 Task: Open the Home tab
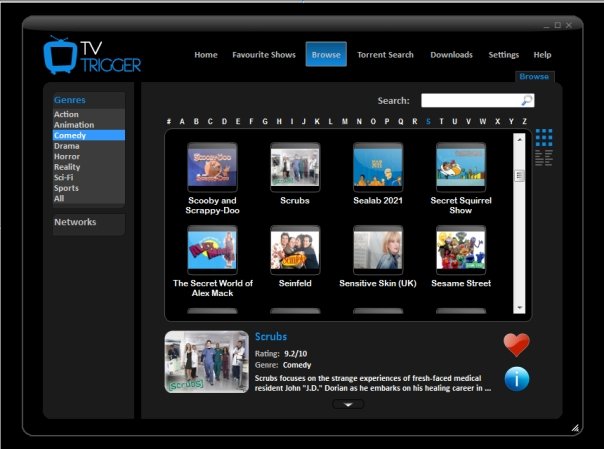(206, 55)
